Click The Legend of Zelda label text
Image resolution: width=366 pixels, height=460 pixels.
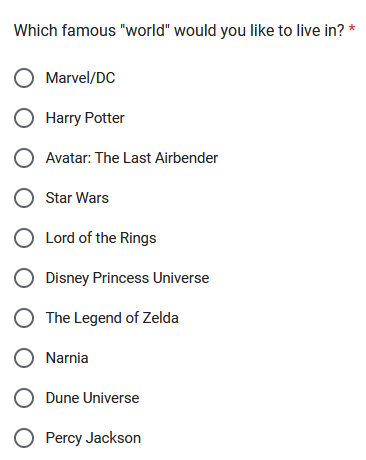(x=112, y=318)
